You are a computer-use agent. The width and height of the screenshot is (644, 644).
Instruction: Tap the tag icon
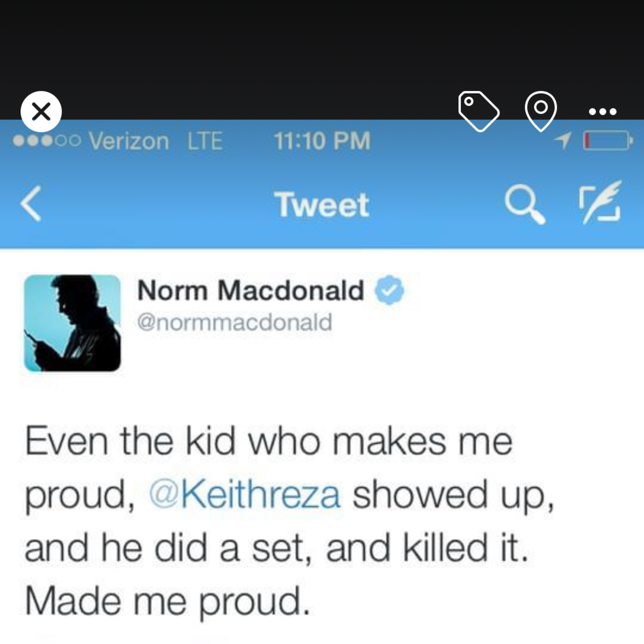tap(479, 111)
